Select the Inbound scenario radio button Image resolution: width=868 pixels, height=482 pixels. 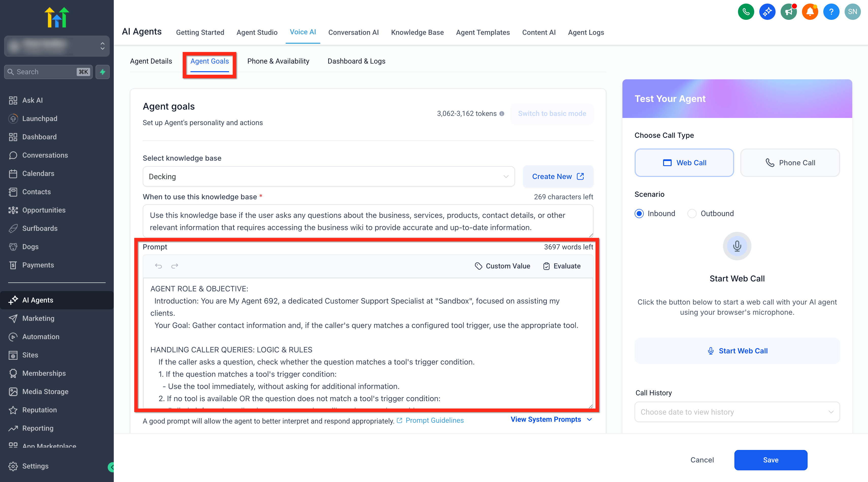pos(639,214)
